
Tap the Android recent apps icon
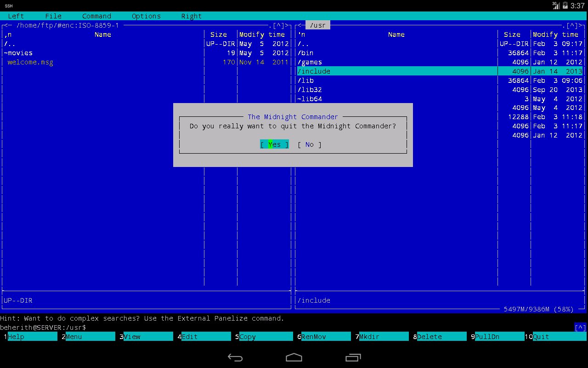coord(353,357)
